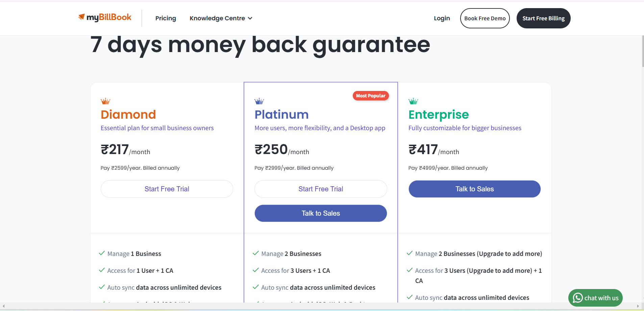This screenshot has width=644, height=311.
Task: Click checkmark beside Access for 3 Users + 1 CA
Action: 256,270
